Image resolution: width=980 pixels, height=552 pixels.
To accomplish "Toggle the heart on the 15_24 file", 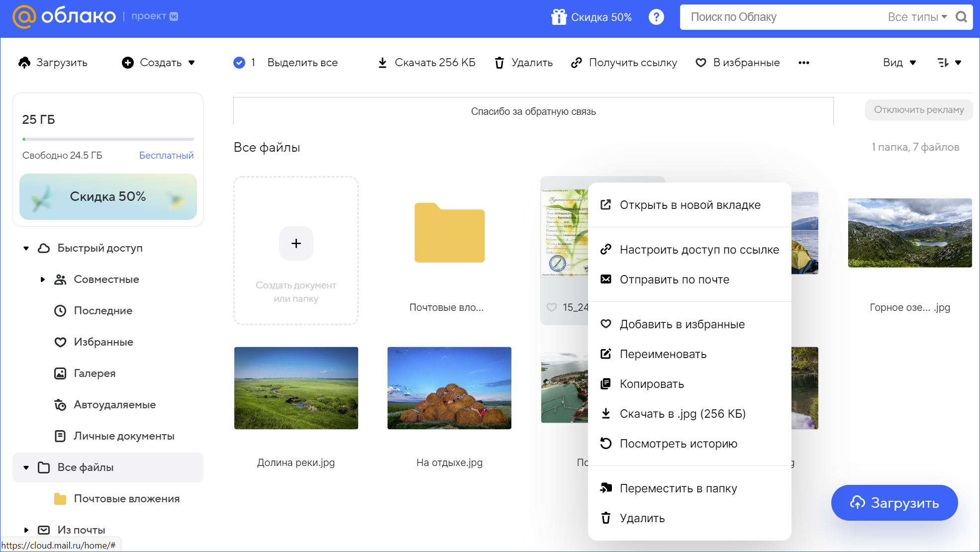I will click(551, 307).
